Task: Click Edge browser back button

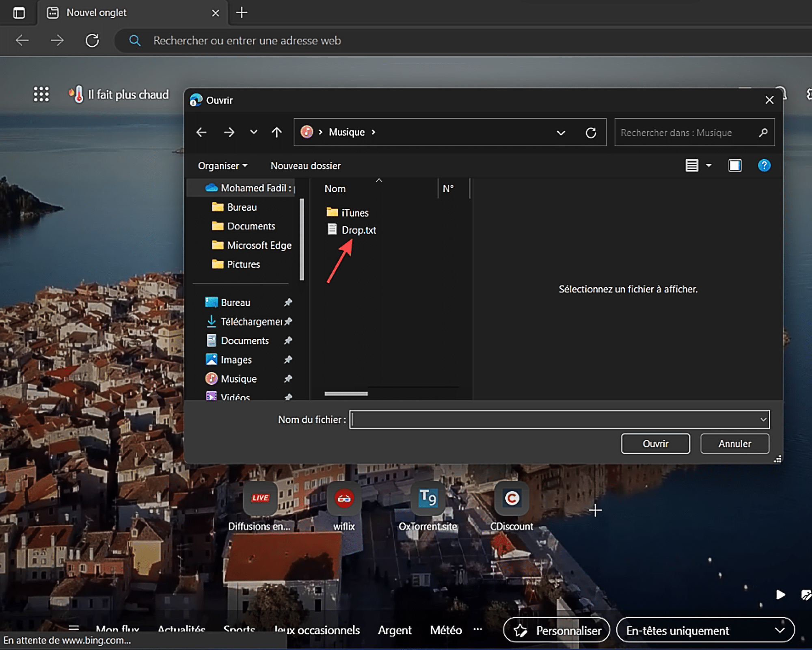Action: 22,40
